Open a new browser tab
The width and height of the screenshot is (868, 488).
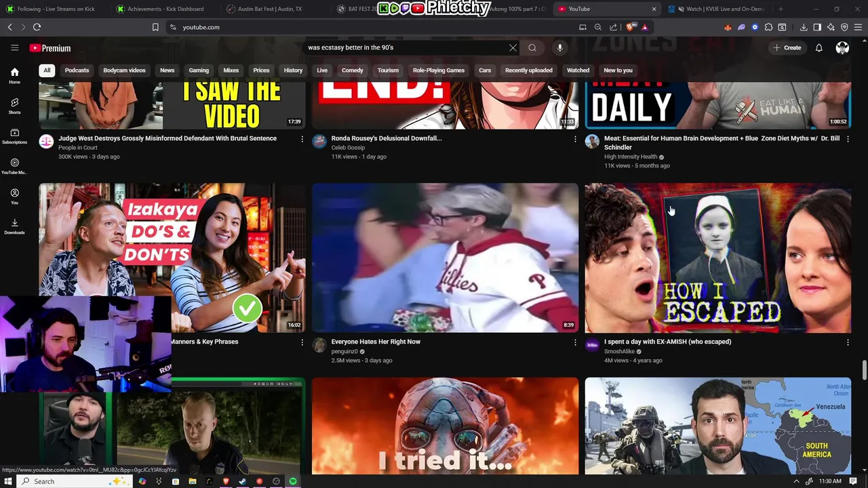click(x=781, y=9)
